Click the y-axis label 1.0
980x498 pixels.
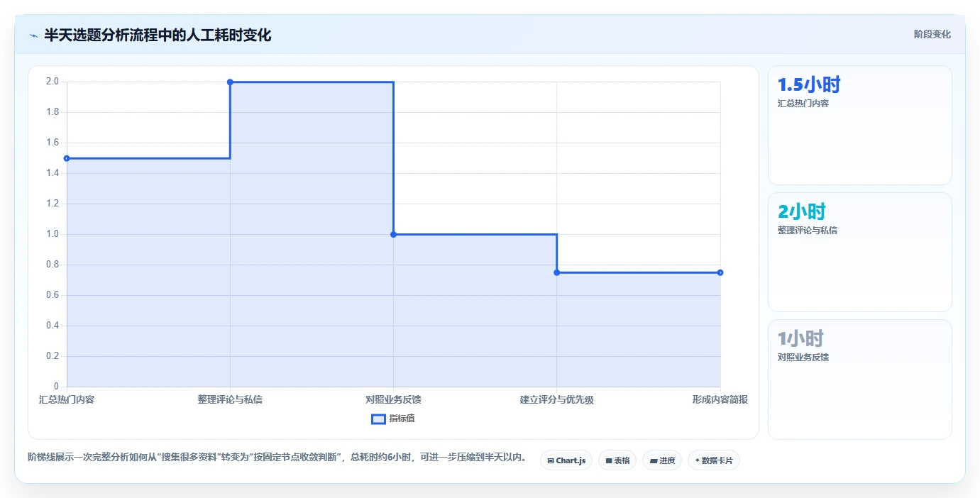(x=53, y=234)
